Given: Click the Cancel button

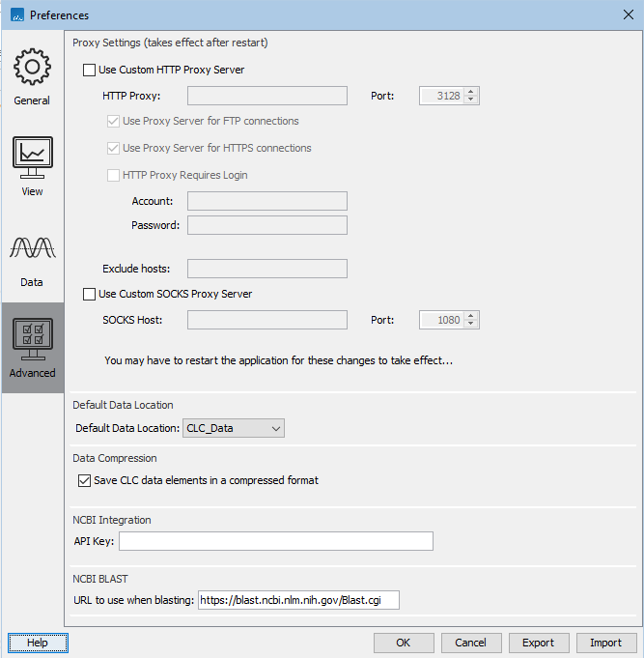Looking at the screenshot, I should [x=470, y=643].
